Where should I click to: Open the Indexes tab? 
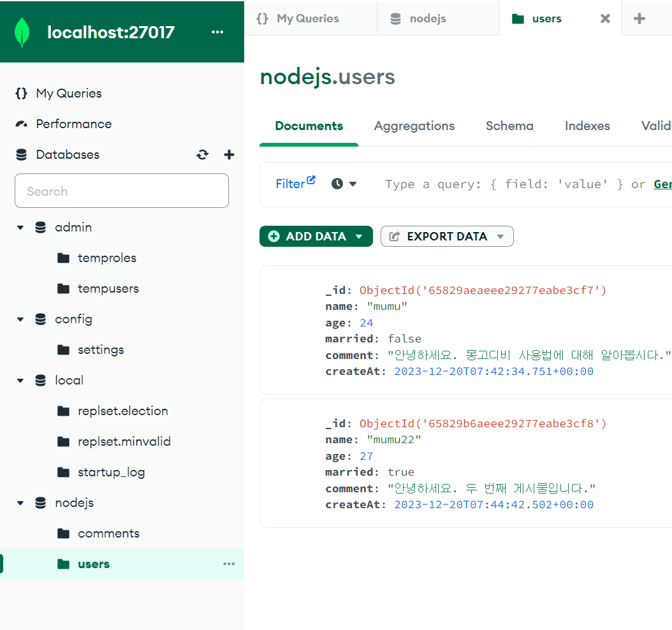(587, 126)
